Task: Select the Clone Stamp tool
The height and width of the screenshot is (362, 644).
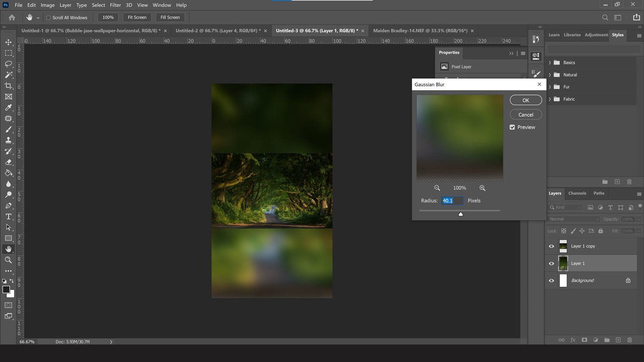Action: tap(8, 140)
